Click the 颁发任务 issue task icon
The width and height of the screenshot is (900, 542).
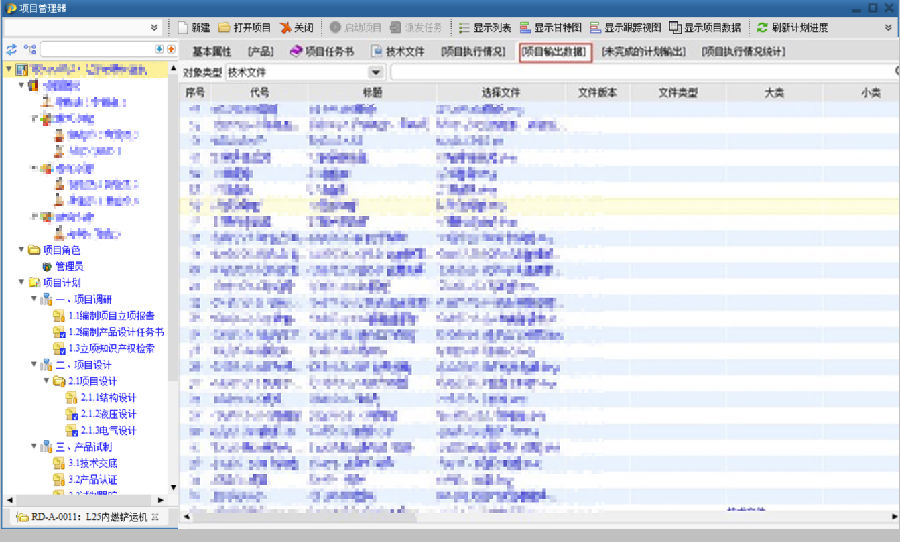click(x=395, y=28)
